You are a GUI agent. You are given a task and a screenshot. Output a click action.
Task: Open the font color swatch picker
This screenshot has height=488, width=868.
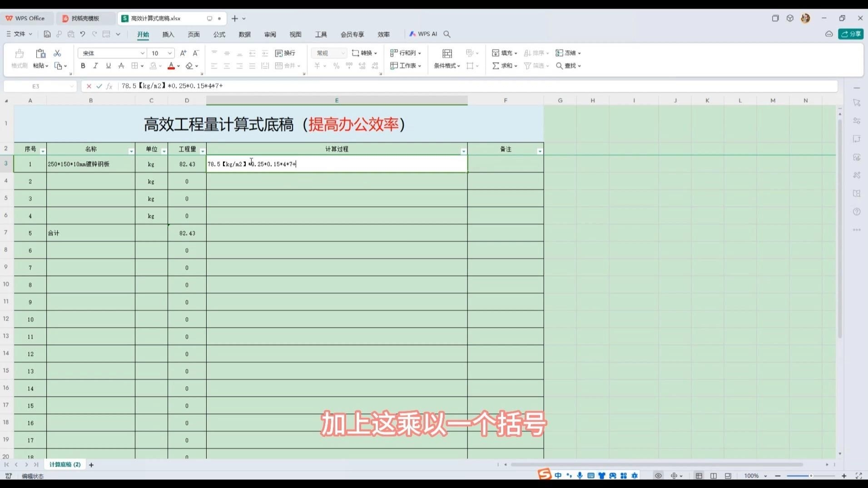(171, 65)
